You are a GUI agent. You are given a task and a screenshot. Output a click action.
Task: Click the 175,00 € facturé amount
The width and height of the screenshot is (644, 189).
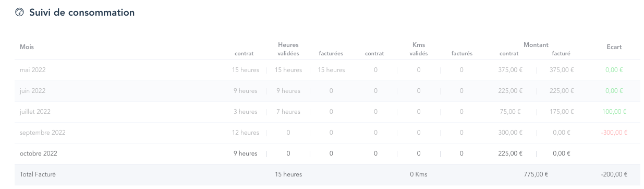point(562,112)
